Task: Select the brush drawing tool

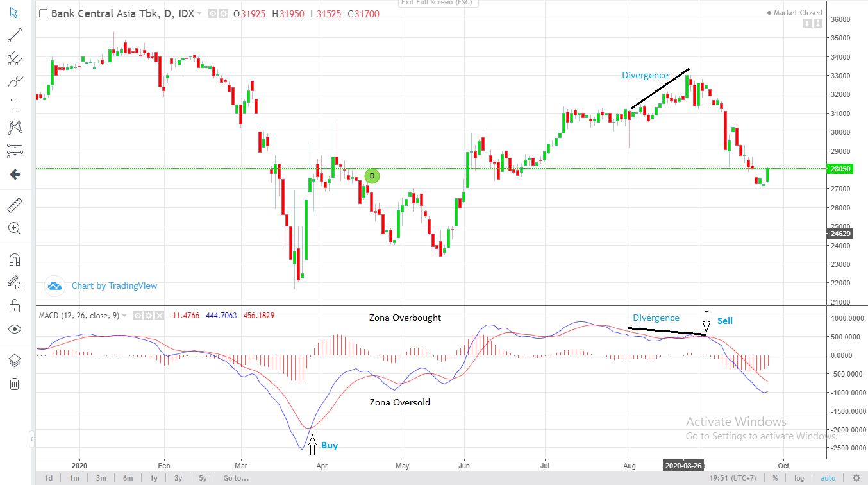Action: (x=15, y=81)
